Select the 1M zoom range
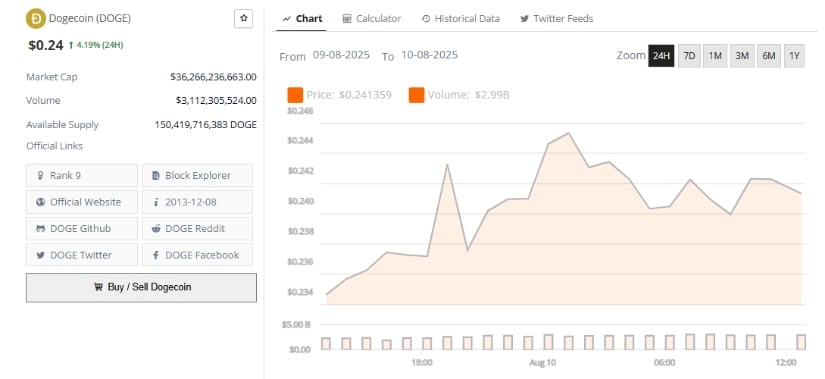 coord(715,56)
